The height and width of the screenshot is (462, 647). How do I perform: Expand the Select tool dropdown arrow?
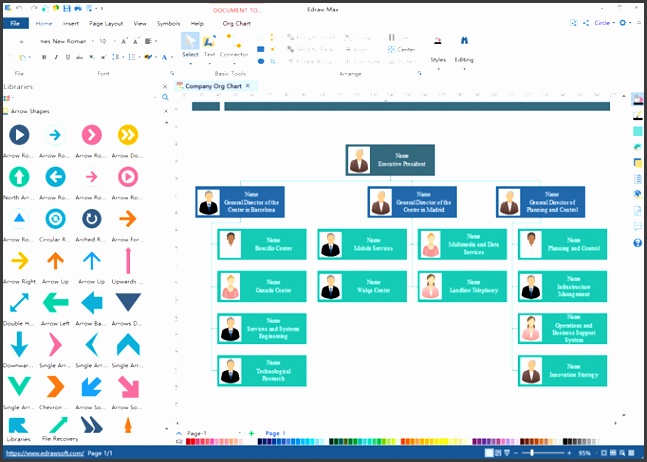pyautogui.click(x=190, y=64)
